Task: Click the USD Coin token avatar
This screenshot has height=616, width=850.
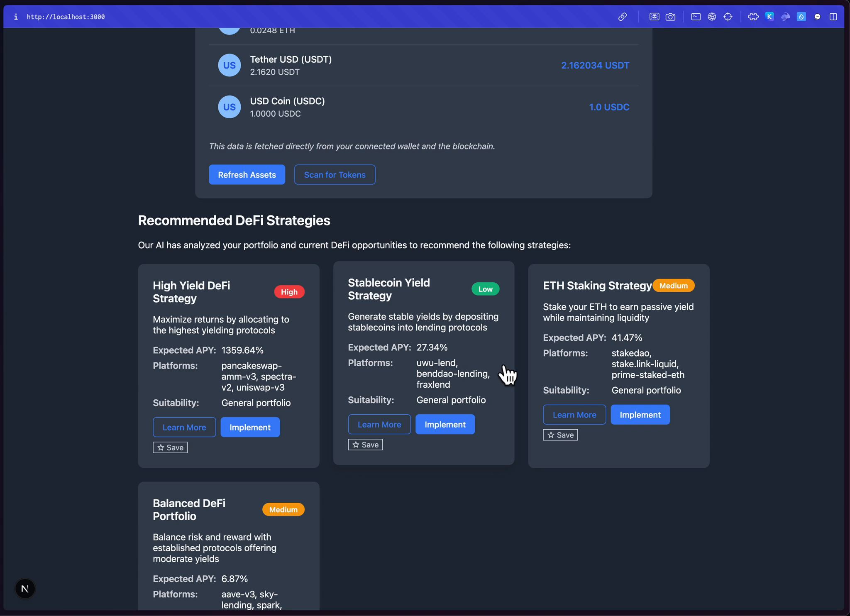Action: pos(229,107)
